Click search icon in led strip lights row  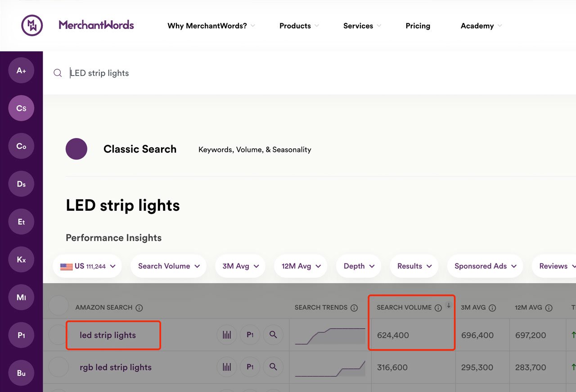tap(273, 335)
